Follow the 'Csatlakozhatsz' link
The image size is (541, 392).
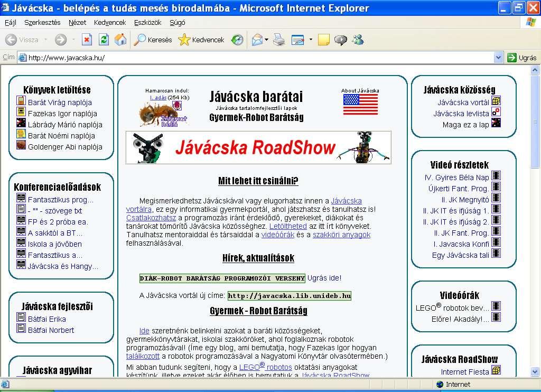(151, 218)
